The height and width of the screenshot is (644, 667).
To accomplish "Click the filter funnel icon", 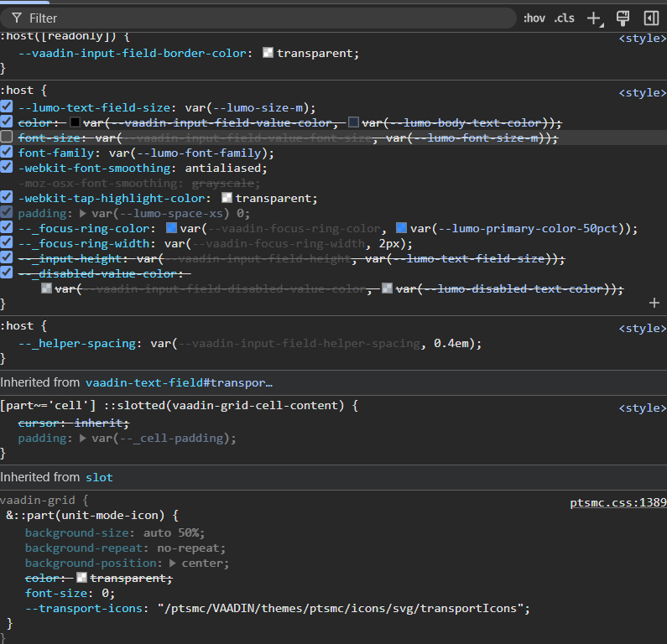I will tap(17, 18).
